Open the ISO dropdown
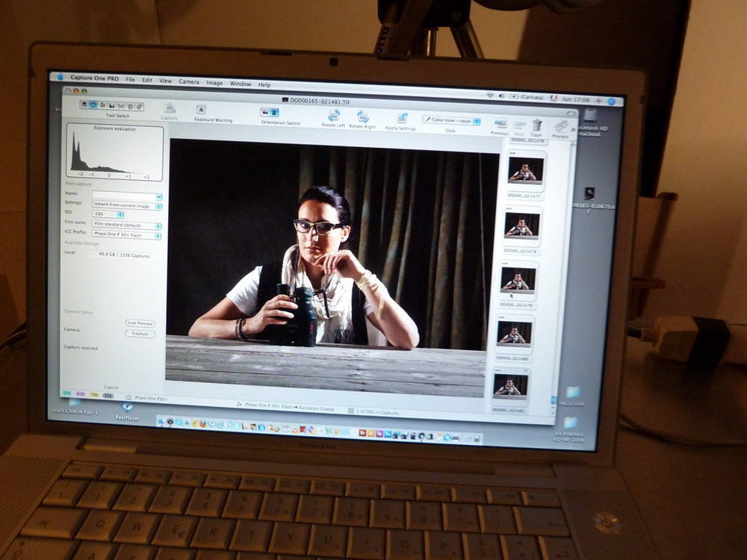This screenshot has width=747, height=560. (108, 214)
